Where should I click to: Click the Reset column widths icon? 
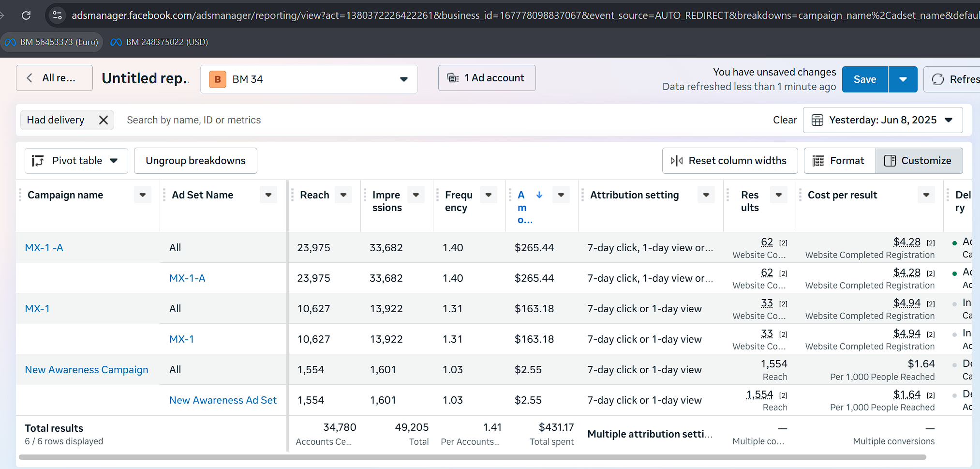677,161
